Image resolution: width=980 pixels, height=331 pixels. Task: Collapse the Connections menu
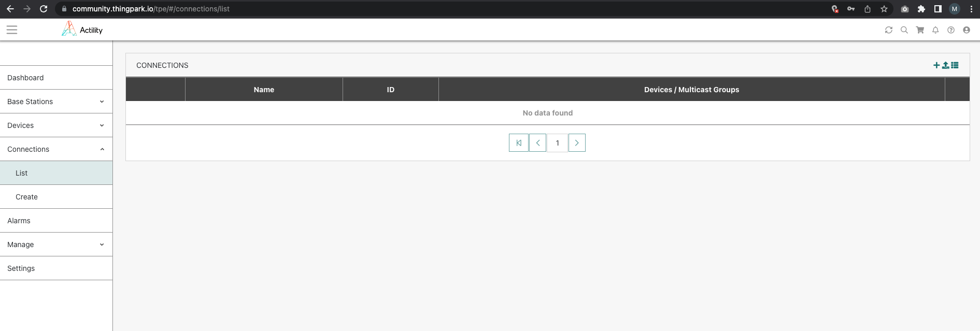pyautogui.click(x=56, y=149)
